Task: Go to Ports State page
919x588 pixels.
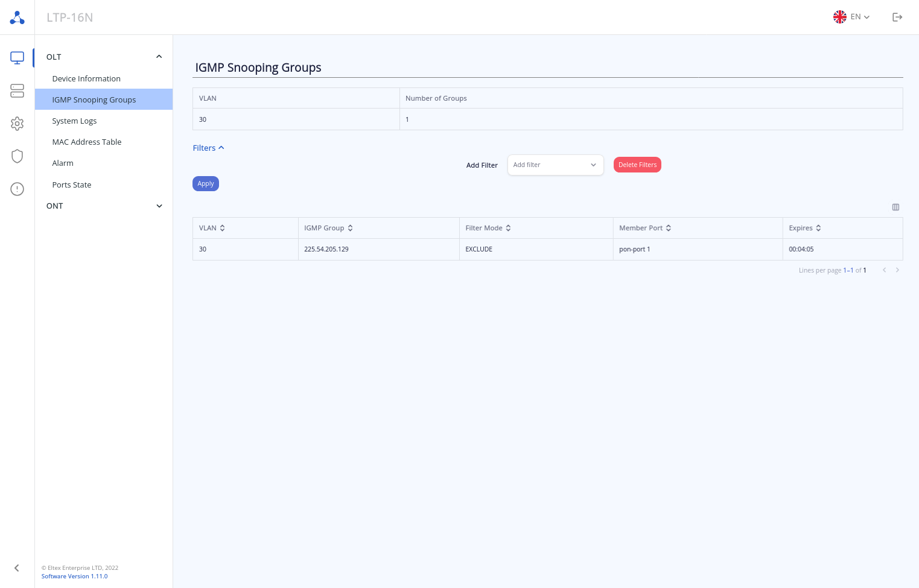Action: point(72,185)
